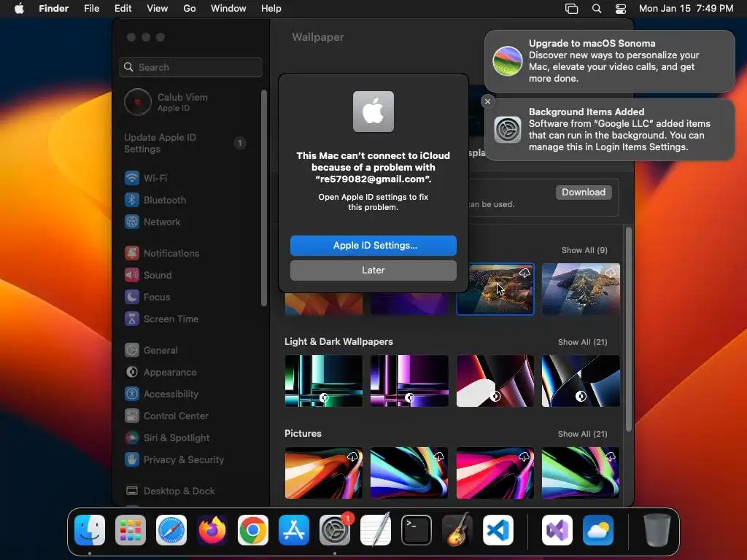747x560 pixels.
Task: Open Siri & Spotlight icon
Action: pos(132,437)
